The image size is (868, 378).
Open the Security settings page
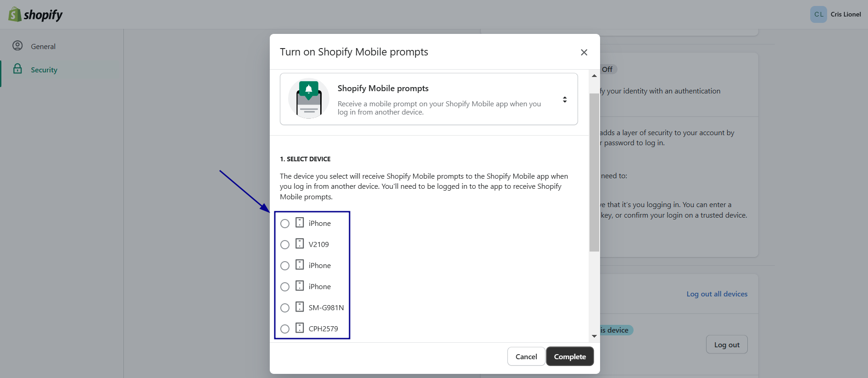[x=44, y=70]
